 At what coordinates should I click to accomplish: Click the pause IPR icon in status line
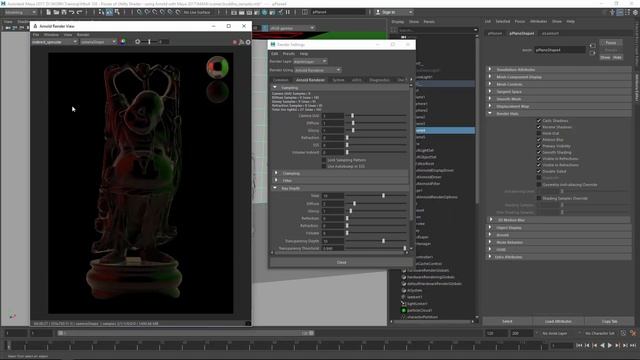[288, 12]
